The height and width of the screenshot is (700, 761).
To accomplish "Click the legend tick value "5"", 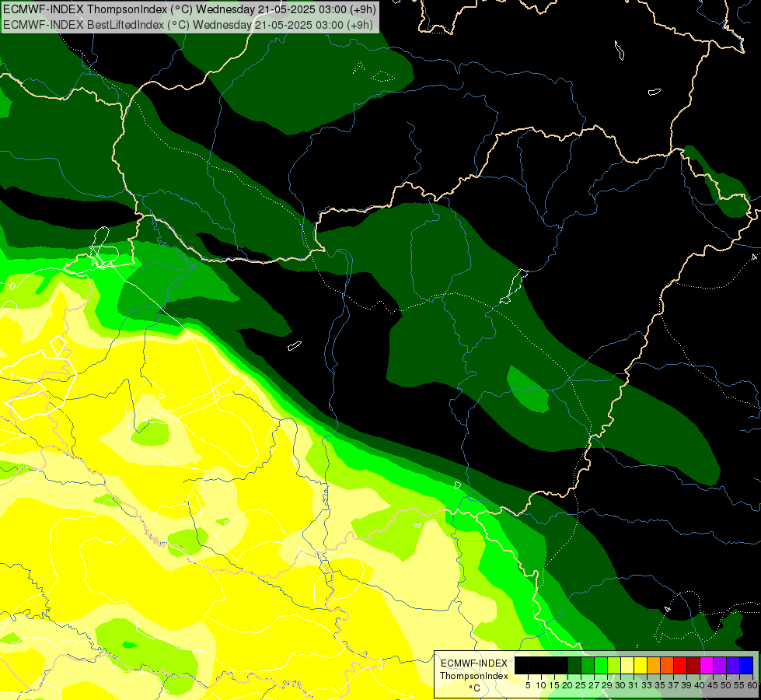I will click(x=528, y=685).
